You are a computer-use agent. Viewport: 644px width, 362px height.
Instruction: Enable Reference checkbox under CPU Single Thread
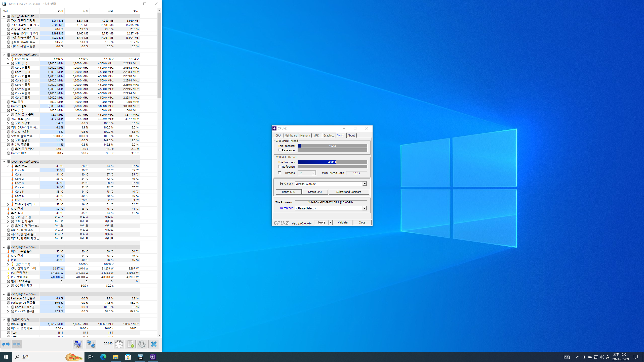pyautogui.click(x=279, y=150)
